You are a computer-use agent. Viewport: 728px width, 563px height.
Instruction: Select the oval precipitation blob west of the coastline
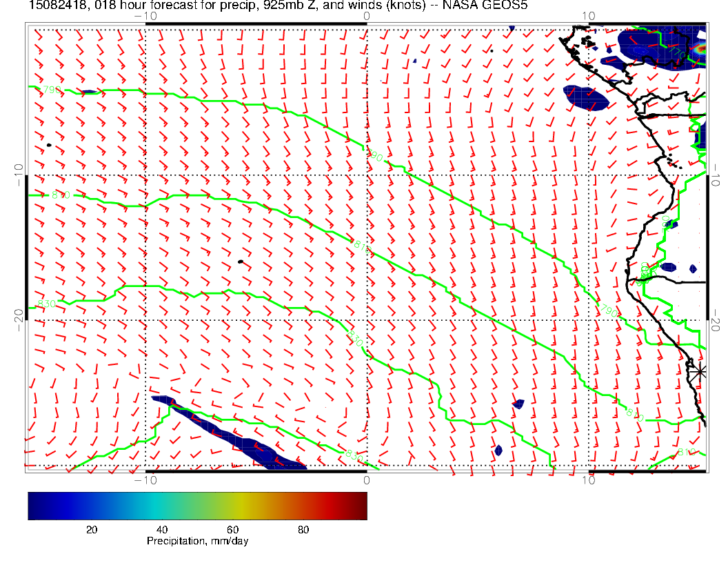(x=586, y=98)
